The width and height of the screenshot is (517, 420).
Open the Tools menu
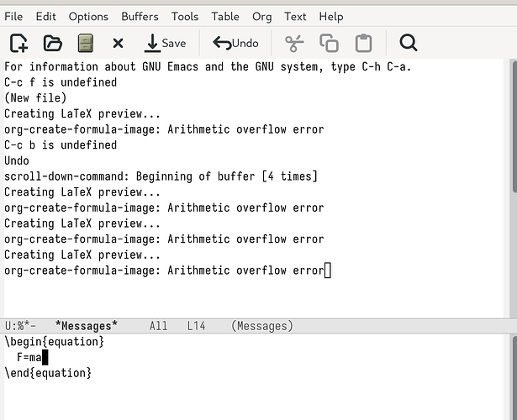coord(185,17)
